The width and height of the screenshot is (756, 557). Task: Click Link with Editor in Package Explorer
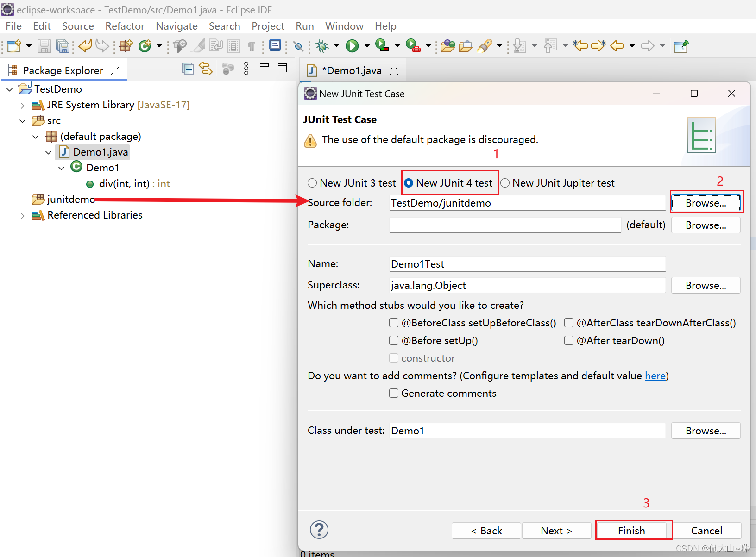206,69
